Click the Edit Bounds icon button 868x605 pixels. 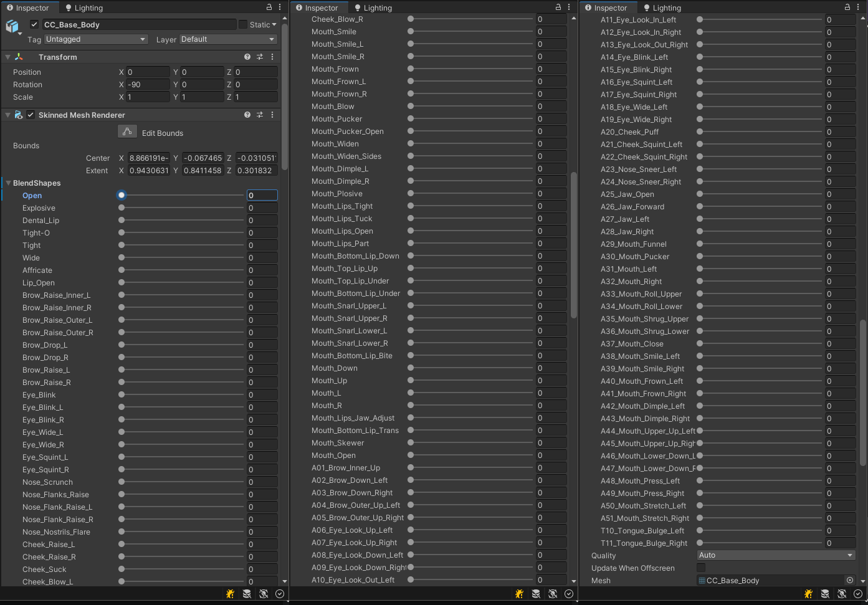coord(127,131)
